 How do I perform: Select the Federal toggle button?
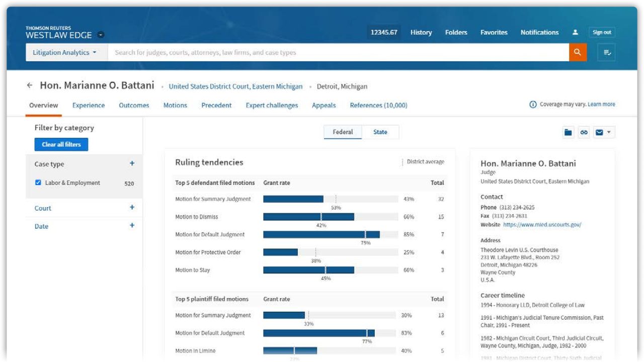343,132
